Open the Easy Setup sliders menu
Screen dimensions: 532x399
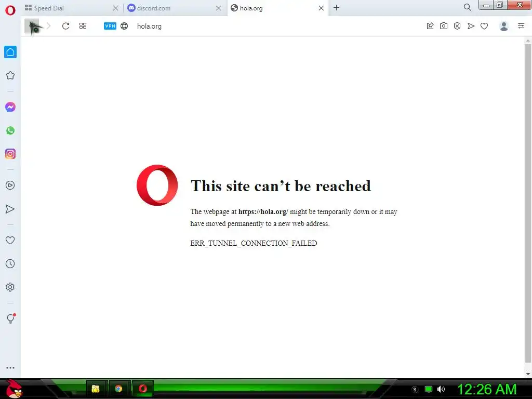tap(521, 26)
